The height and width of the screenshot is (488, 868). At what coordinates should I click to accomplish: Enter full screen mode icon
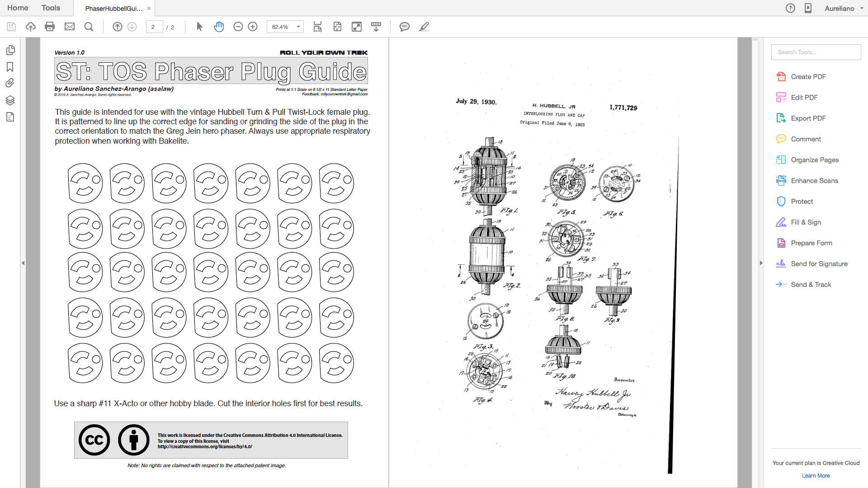357,27
